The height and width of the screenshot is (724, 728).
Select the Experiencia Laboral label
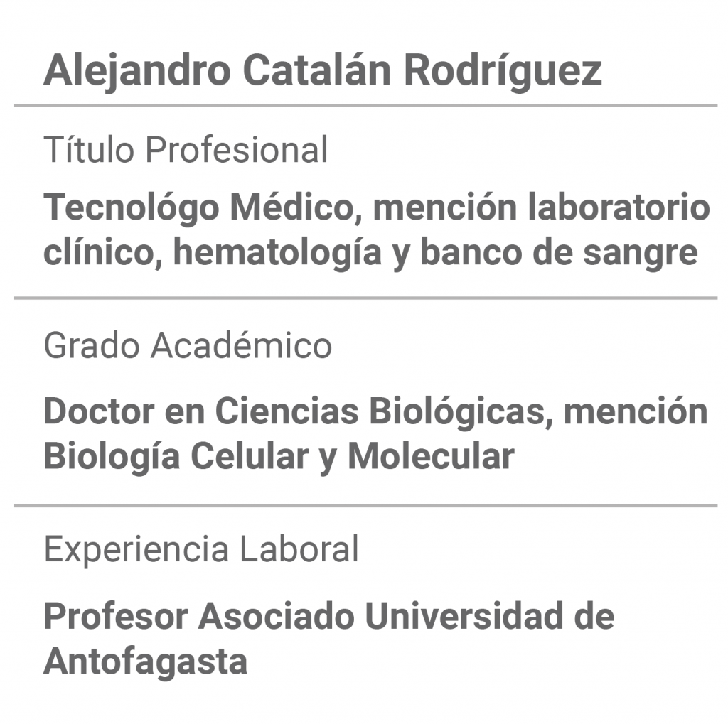pyautogui.click(x=201, y=550)
